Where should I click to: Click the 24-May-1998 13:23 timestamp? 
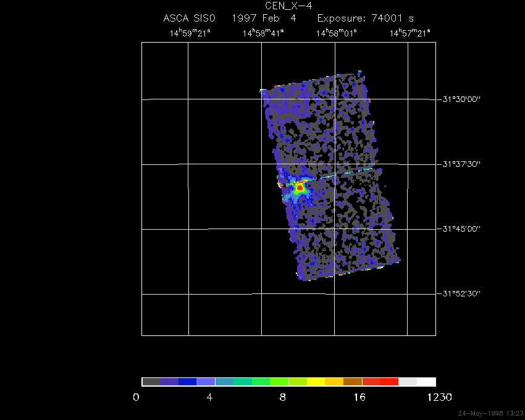490,413
